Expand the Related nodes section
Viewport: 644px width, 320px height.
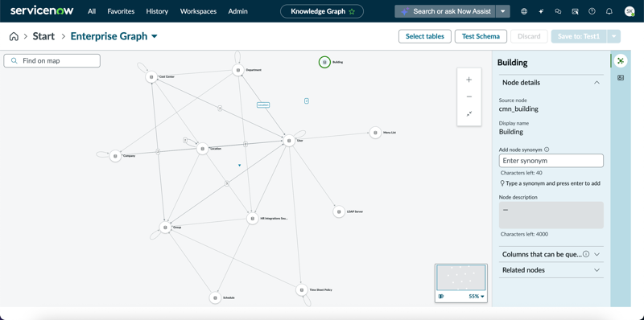coord(597,270)
